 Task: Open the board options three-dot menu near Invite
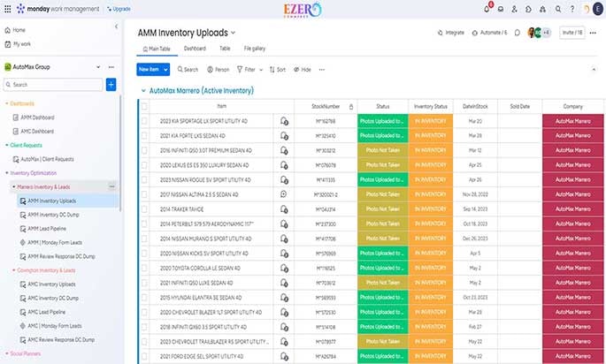coord(593,33)
